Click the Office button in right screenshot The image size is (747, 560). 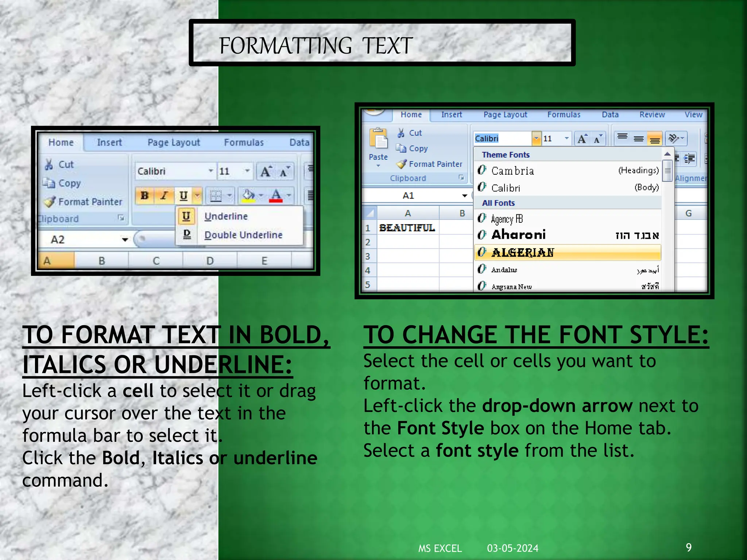click(375, 113)
